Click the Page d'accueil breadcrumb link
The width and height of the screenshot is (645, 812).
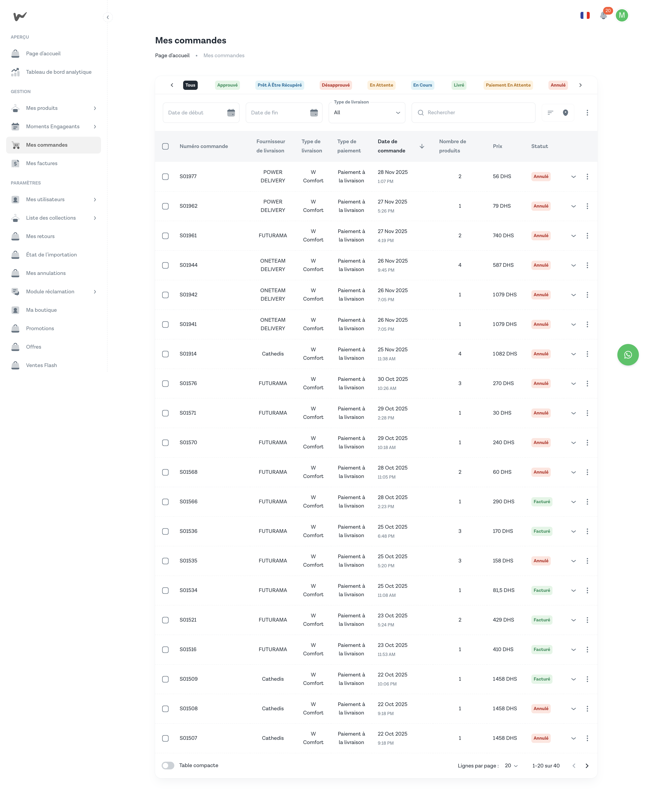tap(172, 55)
